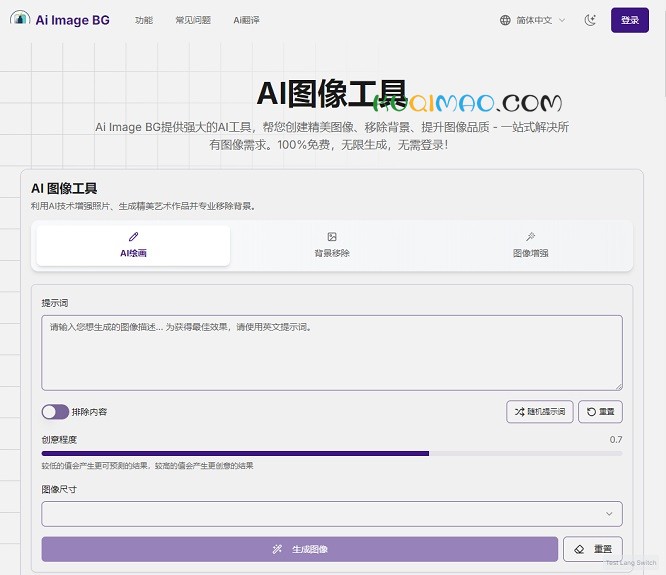
Task: Click the Ai Image BG logo icon
Action: [20, 19]
